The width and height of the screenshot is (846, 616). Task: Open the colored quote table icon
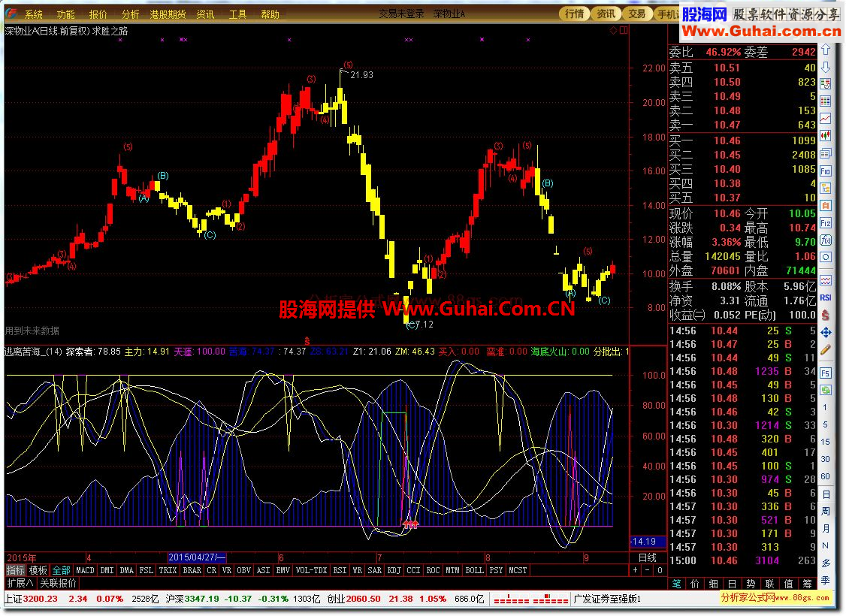(826, 101)
